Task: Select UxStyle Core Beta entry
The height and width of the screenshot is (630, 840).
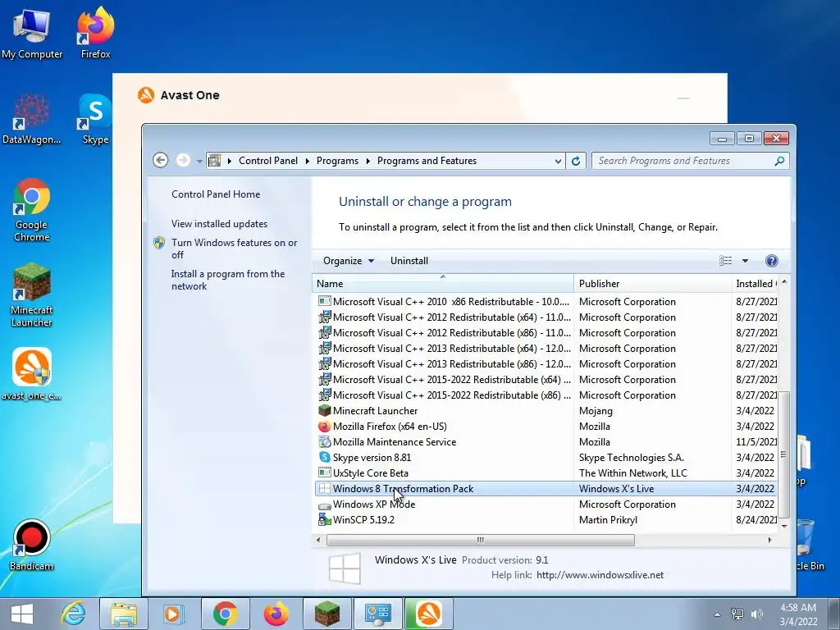Action: tap(546, 473)
